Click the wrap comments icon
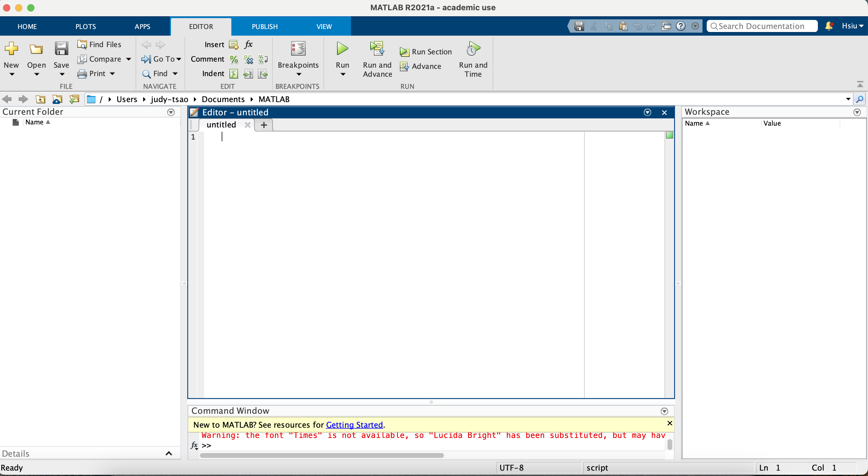 point(263,59)
